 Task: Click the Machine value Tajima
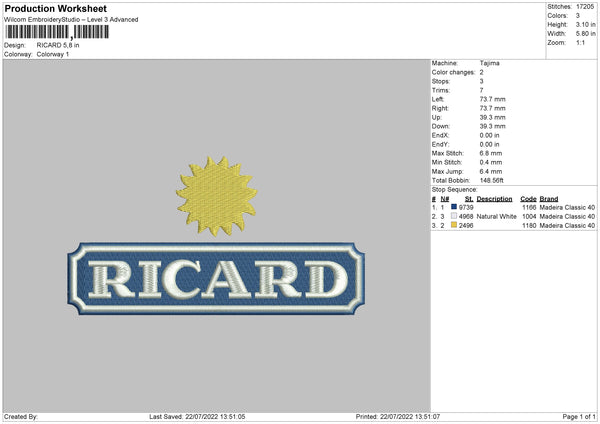489,63
